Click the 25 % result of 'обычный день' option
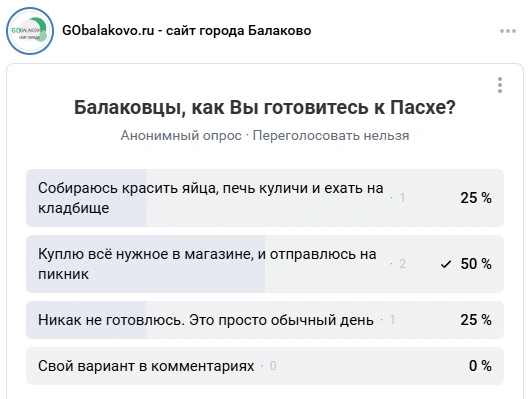528x399 pixels. [x=476, y=320]
